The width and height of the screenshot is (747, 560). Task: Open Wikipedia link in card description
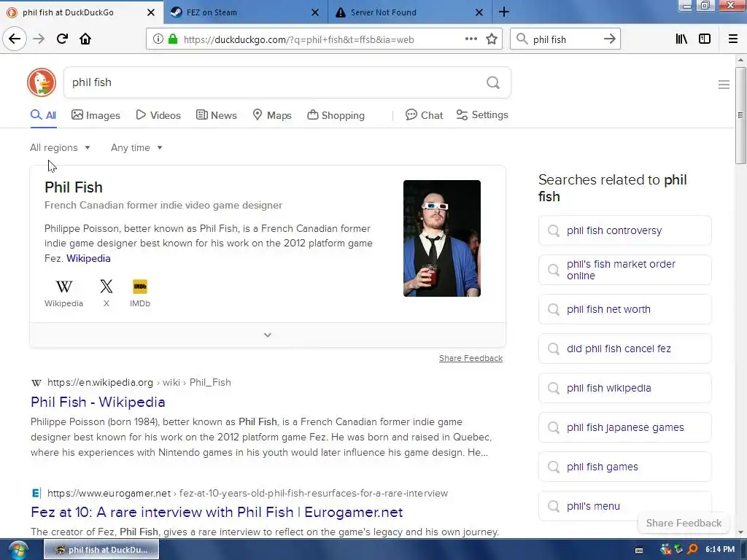(x=88, y=258)
